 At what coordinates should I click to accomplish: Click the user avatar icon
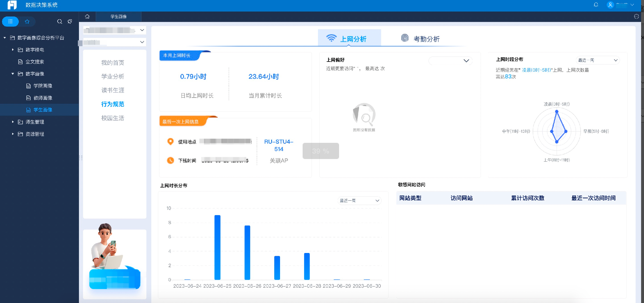click(610, 5)
